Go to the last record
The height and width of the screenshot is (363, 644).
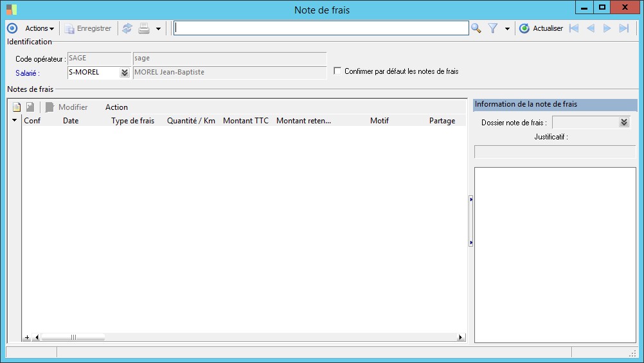624,28
